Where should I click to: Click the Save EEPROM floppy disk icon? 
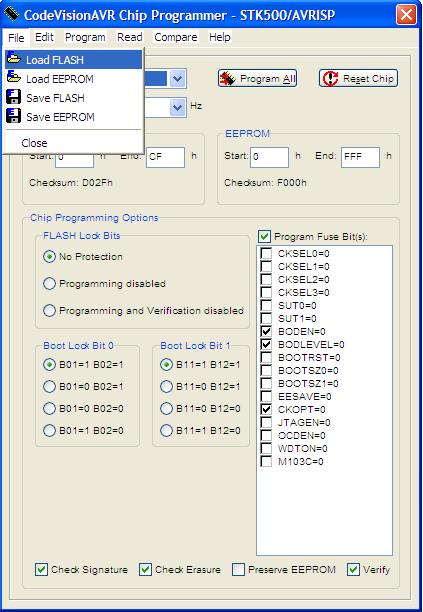point(14,116)
